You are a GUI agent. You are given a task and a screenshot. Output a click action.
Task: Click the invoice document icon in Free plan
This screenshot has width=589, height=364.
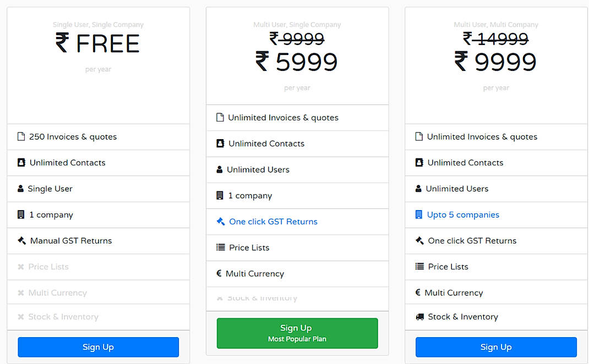(x=22, y=136)
